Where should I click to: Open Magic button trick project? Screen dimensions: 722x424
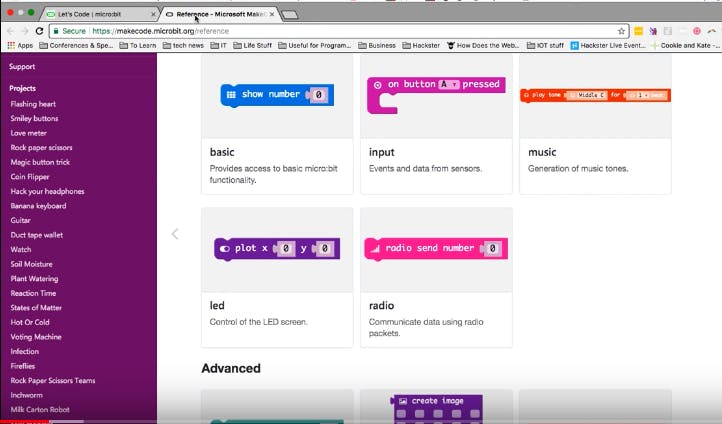point(40,162)
